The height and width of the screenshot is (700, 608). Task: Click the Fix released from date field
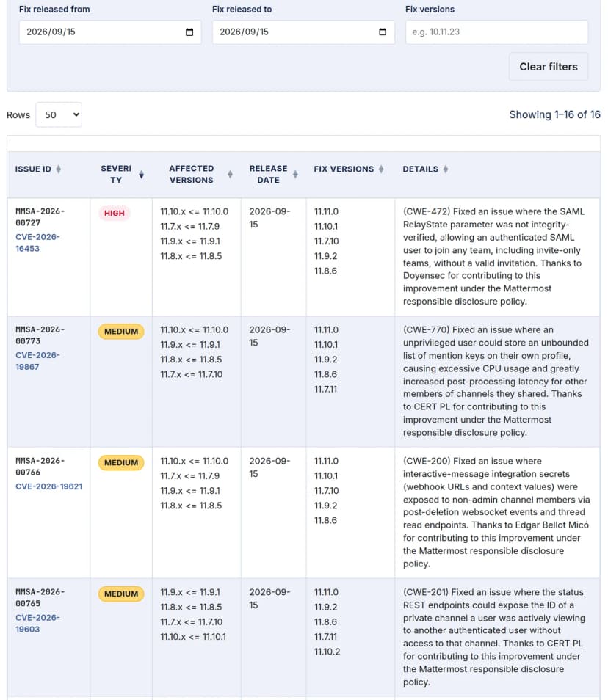point(110,32)
